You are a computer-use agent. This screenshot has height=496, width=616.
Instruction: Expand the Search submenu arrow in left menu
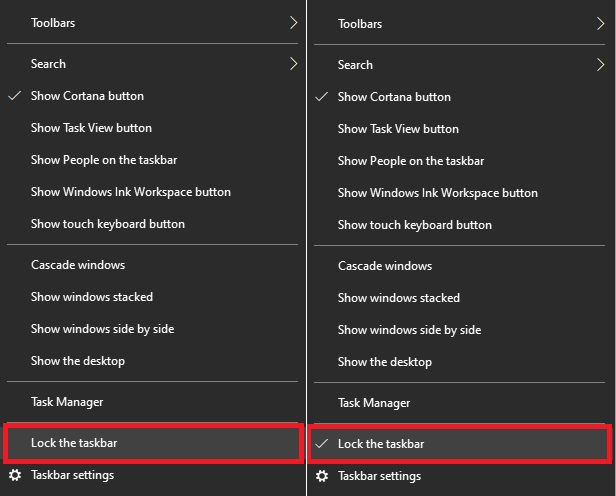coord(293,64)
